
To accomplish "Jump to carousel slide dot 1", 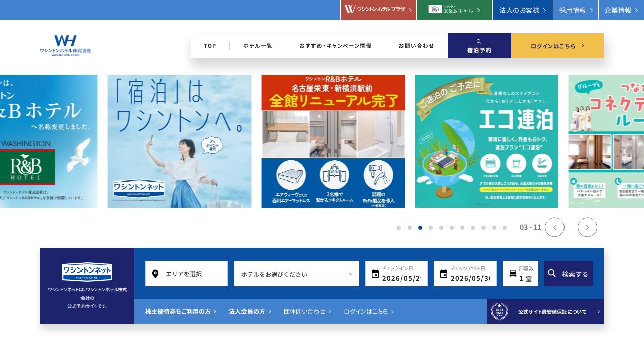I will coord(399,228).
